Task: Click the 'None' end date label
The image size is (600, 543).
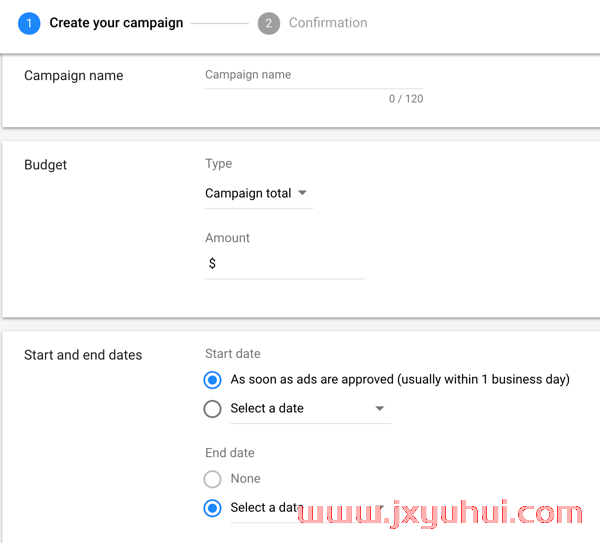Action: coord(245,479)
